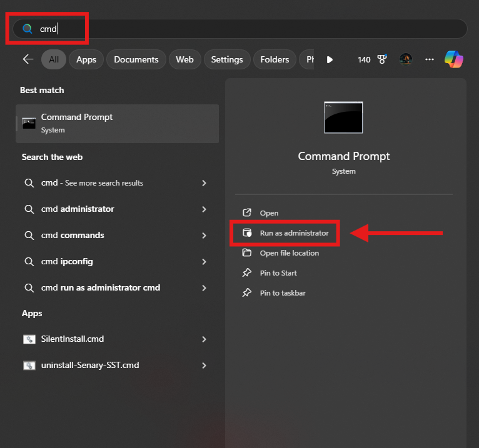Select the Documents filter tab
The image size is (479, 448).
point(136,59)
